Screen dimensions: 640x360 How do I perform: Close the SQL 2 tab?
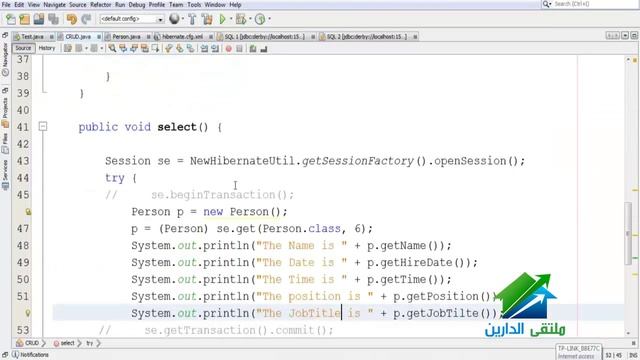pos(415,37)
